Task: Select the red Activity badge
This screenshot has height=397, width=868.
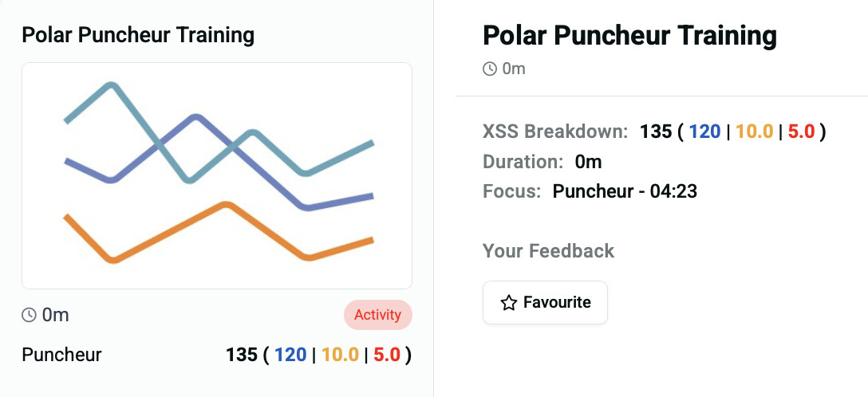Action: (377, 315)
